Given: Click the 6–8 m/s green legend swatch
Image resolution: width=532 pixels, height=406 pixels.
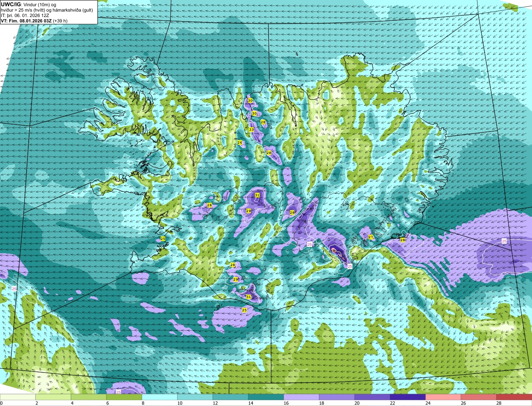Looking at the screenshot, I should 124,397.
